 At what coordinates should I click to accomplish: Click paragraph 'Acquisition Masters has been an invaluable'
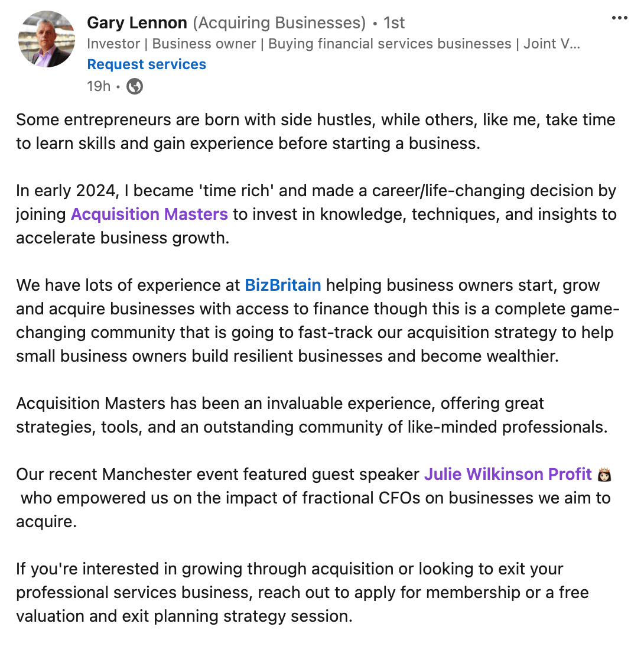click(312, 415)
